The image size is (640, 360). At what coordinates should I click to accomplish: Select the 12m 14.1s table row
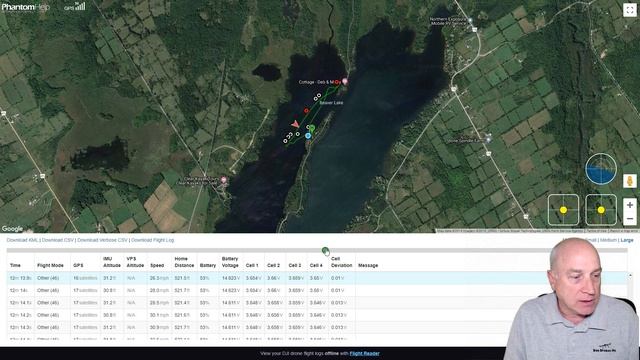317,302
